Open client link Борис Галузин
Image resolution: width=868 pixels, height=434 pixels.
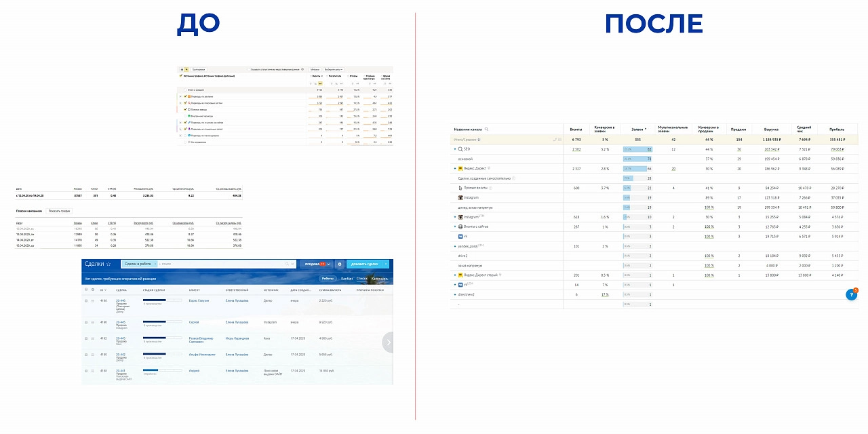[199, 300]
